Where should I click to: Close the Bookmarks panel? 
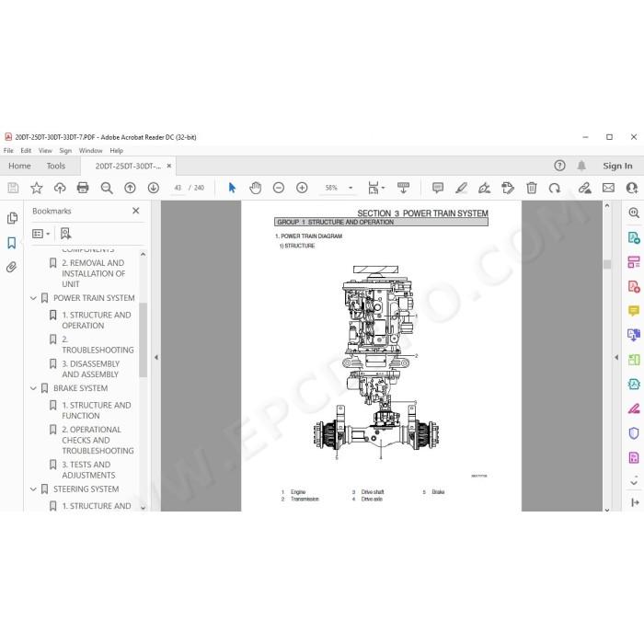click(x=136, y=211)
